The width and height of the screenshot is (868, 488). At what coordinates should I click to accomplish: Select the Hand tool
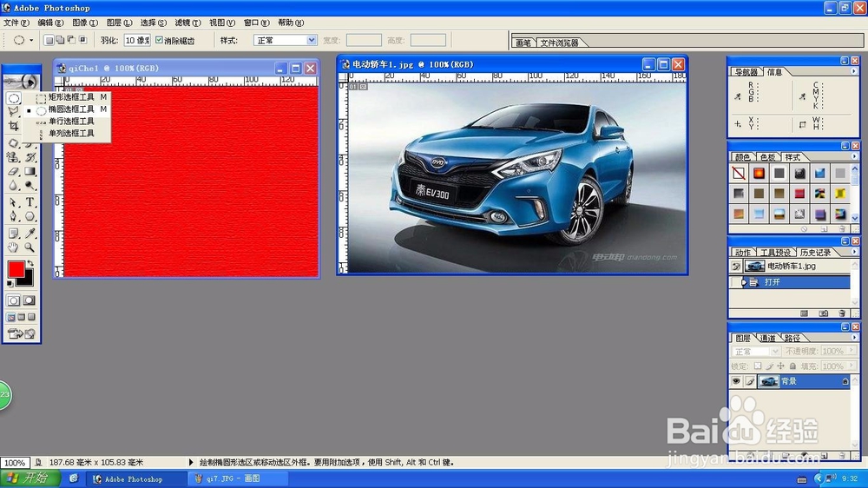click(13, 247)
